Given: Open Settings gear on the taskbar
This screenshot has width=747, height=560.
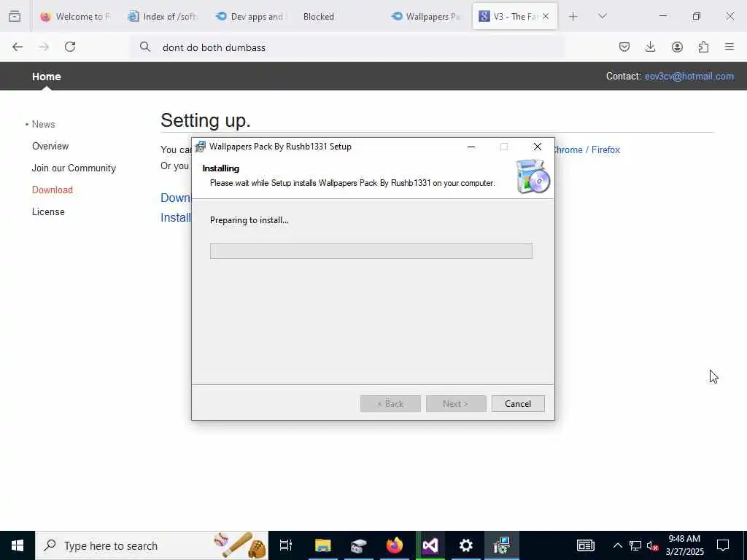Looking at the screenshot, I should pyautogui.click(x=466, y=545).
